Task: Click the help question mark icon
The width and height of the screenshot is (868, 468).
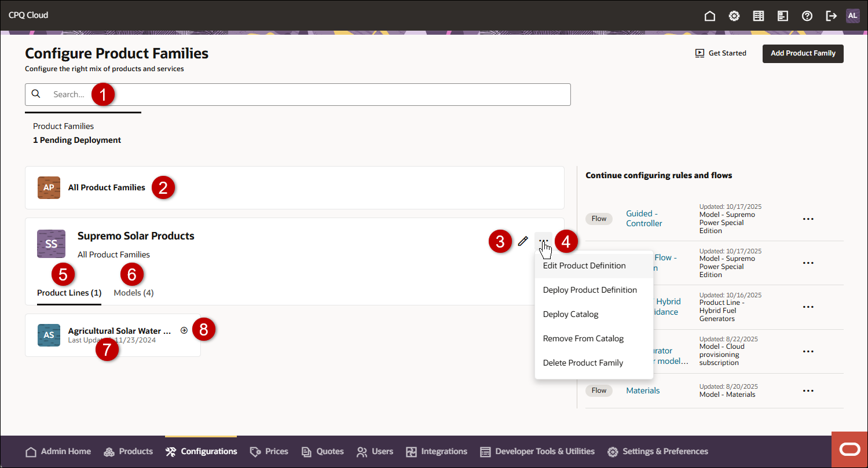Action: pos(807,16)
